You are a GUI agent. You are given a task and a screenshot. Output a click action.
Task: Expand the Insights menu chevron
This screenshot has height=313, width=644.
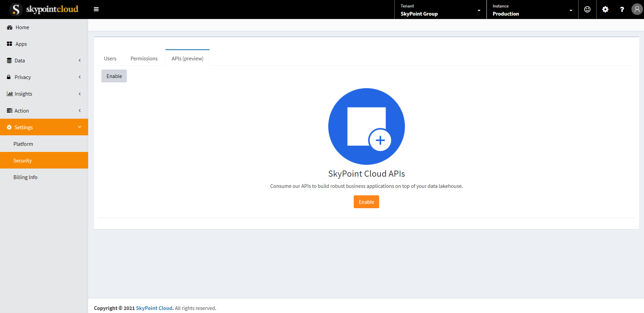pyautogui.click(x=80, y=94)
